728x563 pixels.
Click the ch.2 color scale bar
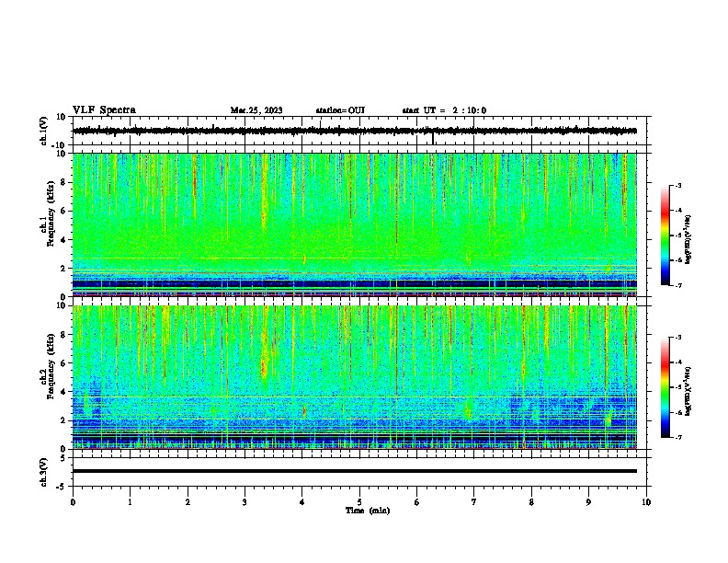[665, 387]
